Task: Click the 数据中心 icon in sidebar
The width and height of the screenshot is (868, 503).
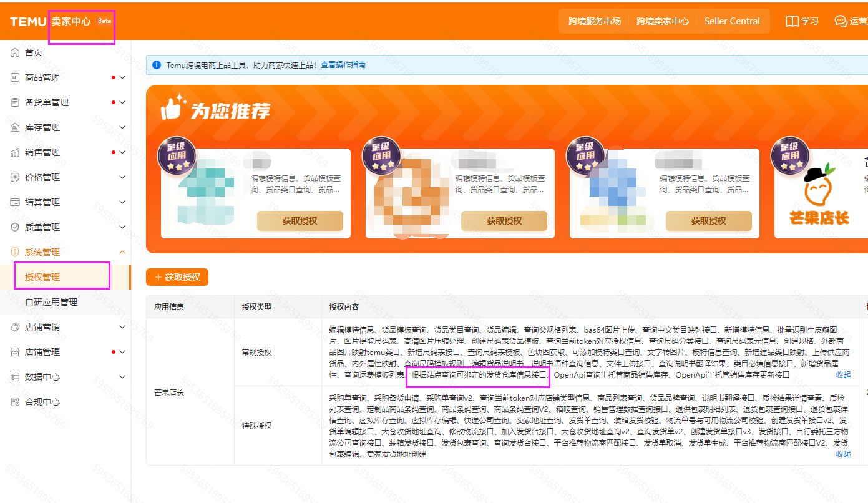Action: [x=15, y=377]
